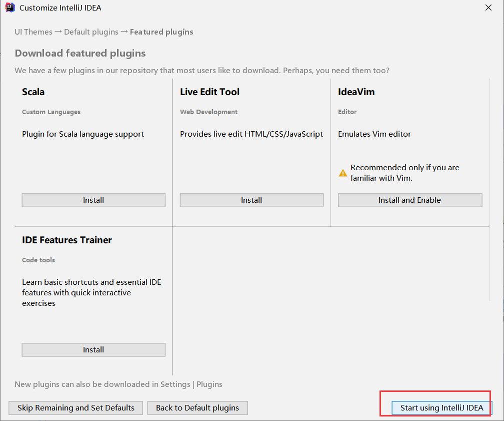
Task: Click the Web Development category label
Action: pos(208,112)
